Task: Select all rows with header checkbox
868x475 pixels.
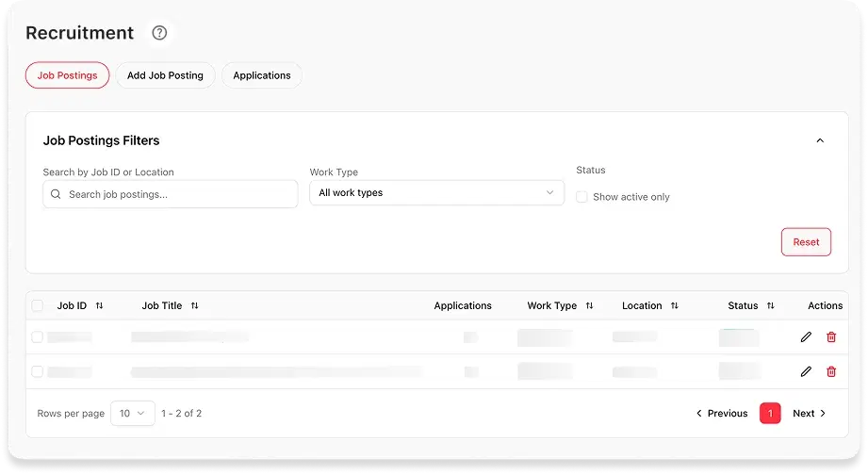Action: [x=37, y=305]
